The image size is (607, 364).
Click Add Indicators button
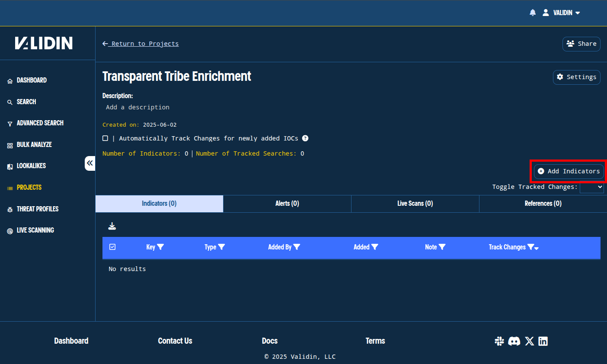pos(569,171)
